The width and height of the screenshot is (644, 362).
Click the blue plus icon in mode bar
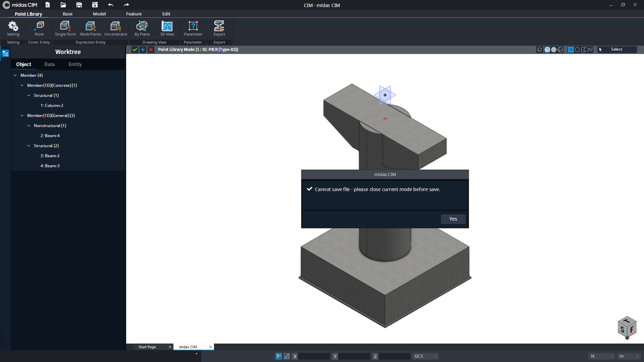pos(143,50)
